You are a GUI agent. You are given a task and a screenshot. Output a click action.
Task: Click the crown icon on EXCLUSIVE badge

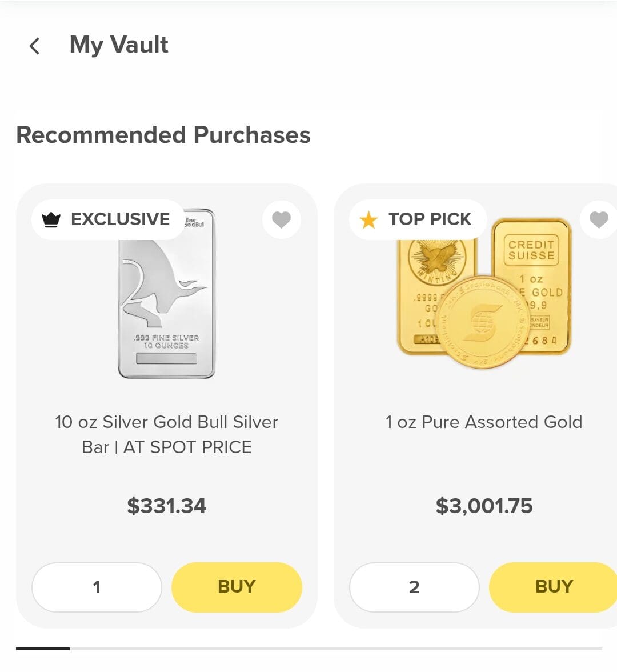click(51, 219)
